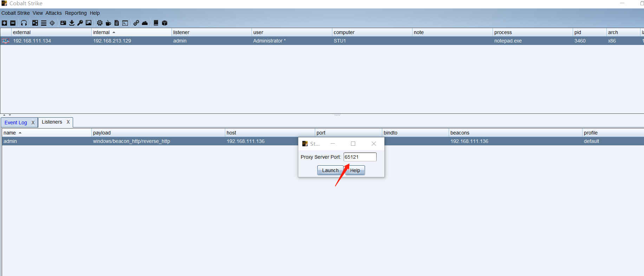Click the beacon session computer icon
Viewport: 644px width, 276px height.
tap(5, 41)
